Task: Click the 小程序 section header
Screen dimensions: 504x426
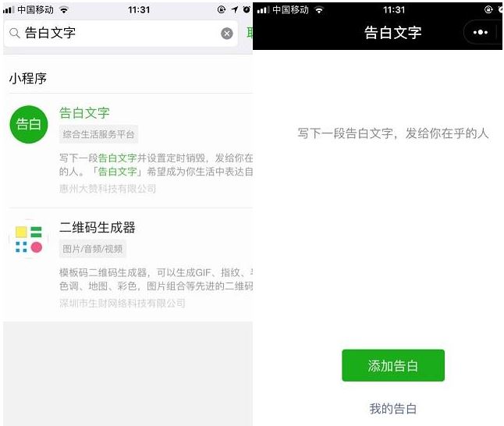Action: (x=28, y=79)
